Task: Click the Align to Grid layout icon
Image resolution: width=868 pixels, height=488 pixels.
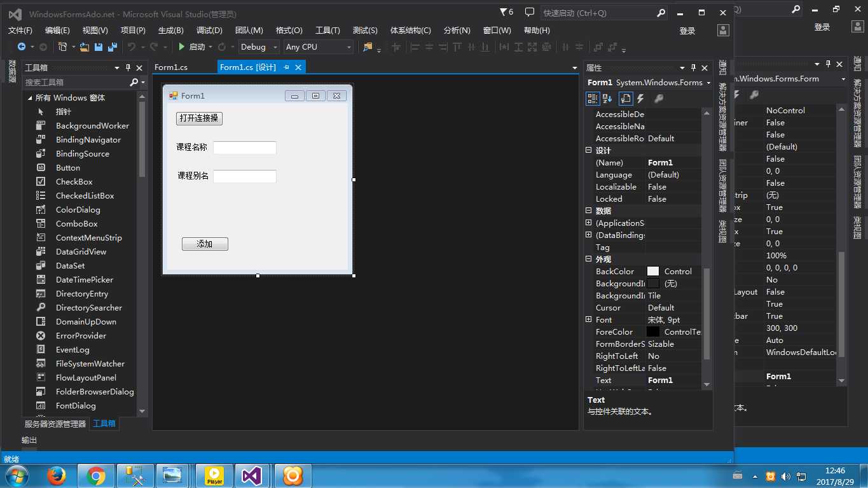Action: [x=396, y=47]
